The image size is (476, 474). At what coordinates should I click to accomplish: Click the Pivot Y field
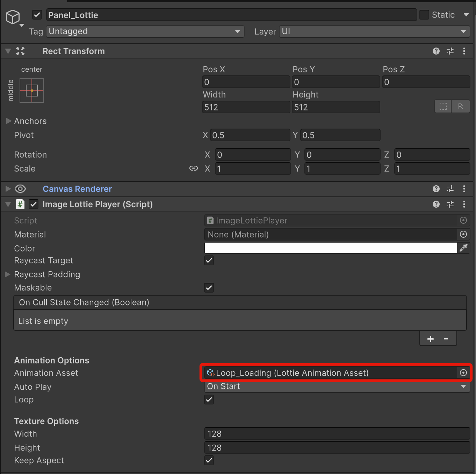(340, 135)
